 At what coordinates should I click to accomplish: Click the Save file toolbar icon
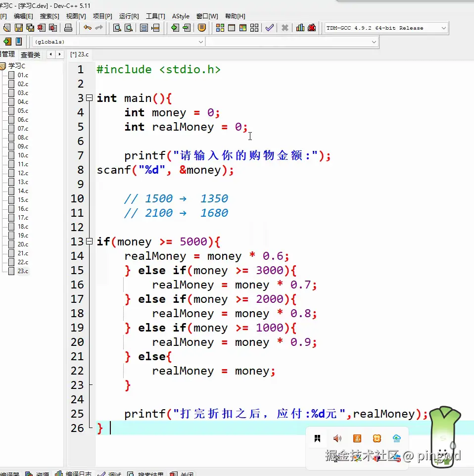click(19, 28)
